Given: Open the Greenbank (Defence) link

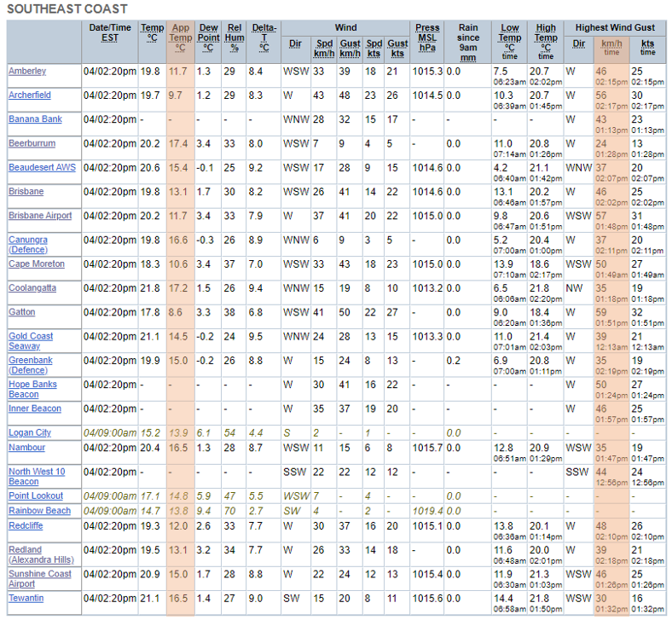Looking at the screenshot, I should tap(31, 365).
